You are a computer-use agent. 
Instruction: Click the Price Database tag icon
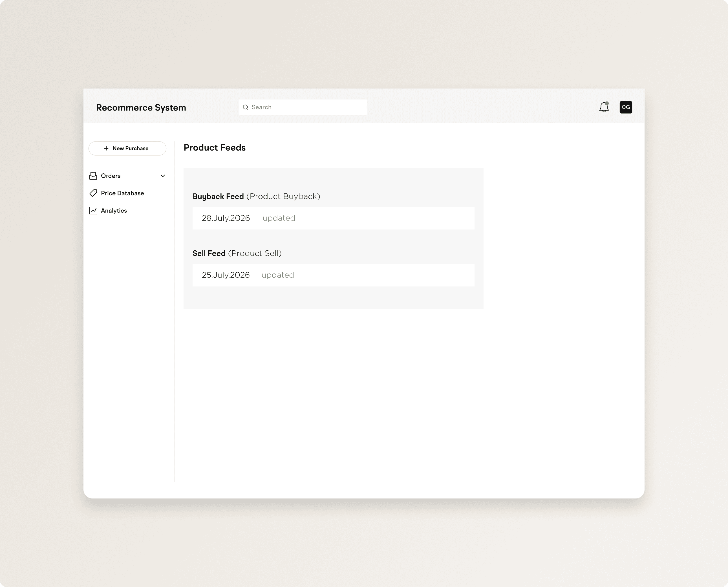pyautogui.click(x=93, y=193)
